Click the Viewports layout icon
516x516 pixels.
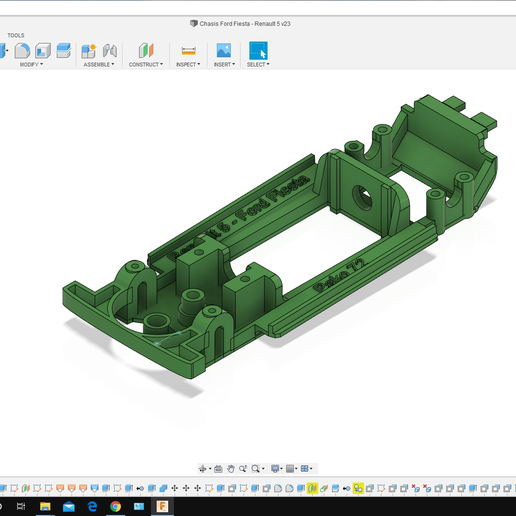[x=304, y=469]
